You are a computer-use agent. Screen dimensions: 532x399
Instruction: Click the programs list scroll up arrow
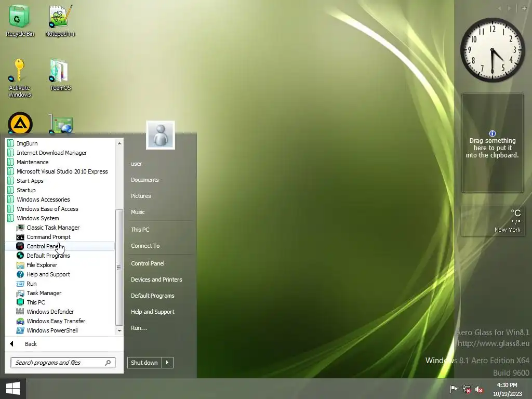(119, 143)
